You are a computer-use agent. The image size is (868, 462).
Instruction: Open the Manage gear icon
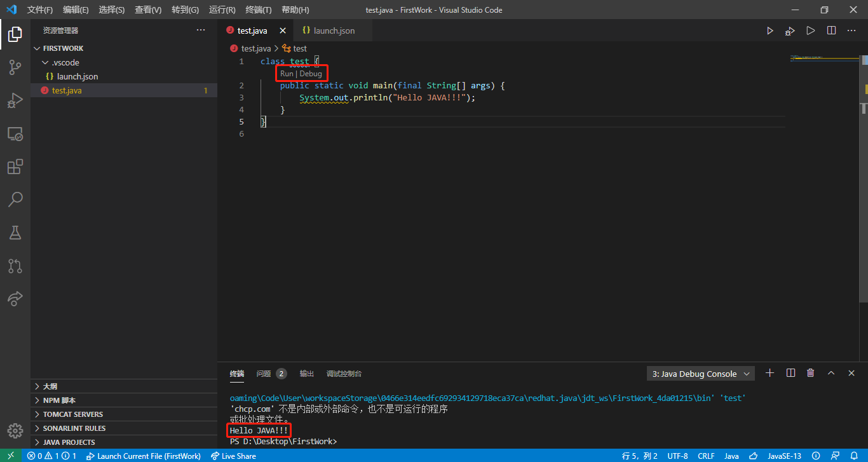[15, 430]
